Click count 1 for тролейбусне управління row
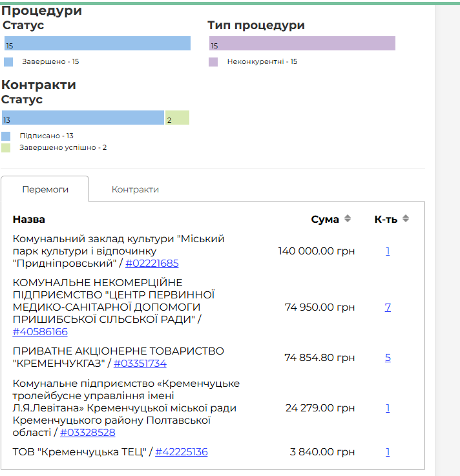460x476 pixels. click(388, 408)
